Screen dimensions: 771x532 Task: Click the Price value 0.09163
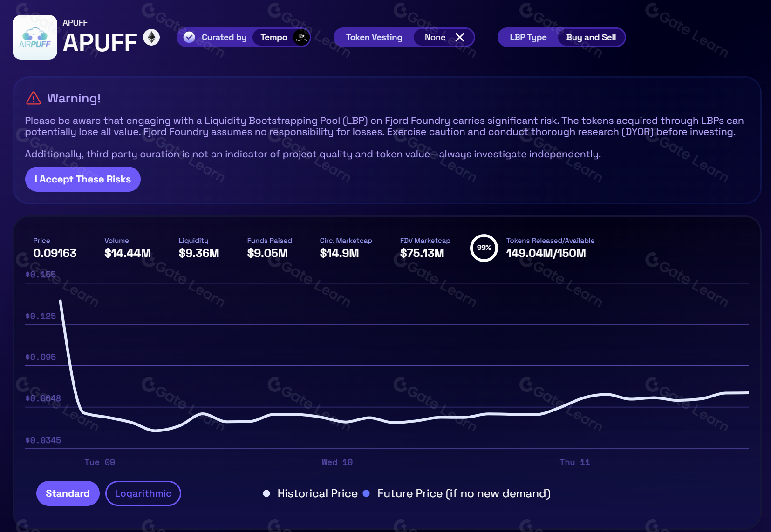(x=55, y=253)
